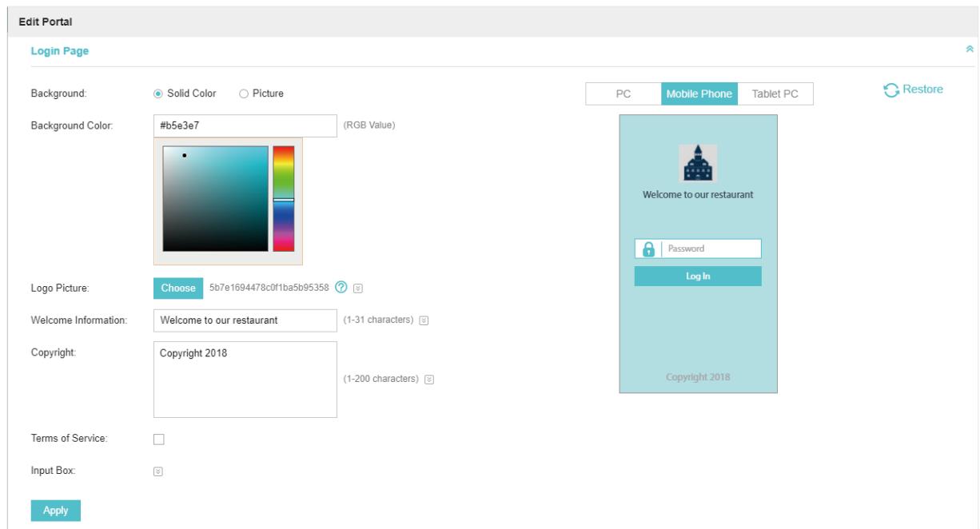980x529 pixels.
Task: Click the Restore link
Action: pyautogui.click(x=922, y=89)
